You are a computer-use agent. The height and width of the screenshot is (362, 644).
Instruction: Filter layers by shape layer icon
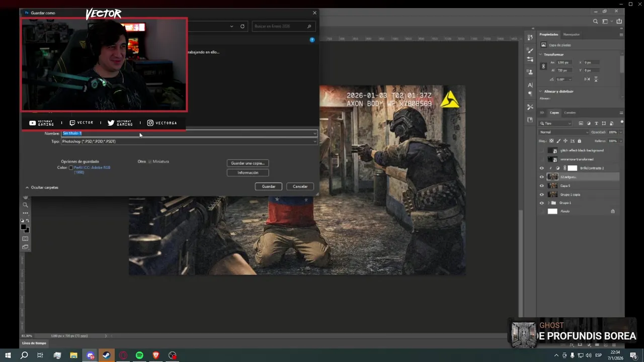[x=604, y=123]
